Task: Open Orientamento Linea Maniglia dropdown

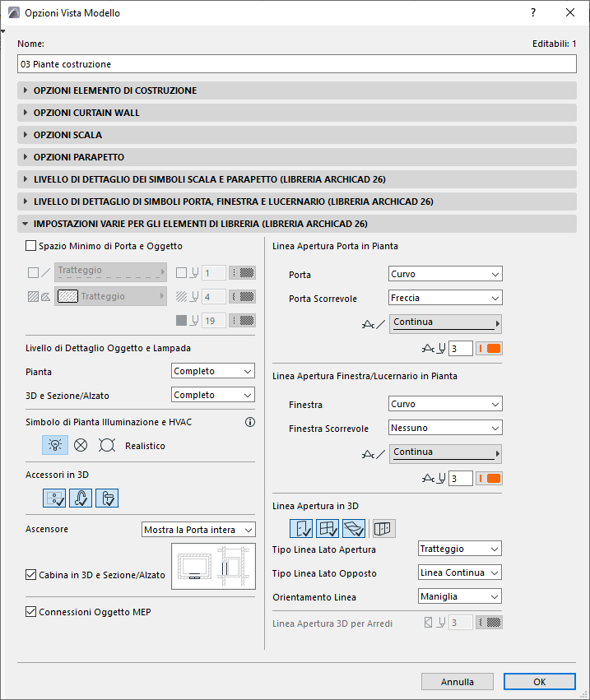Action: (x=460, y=596)
